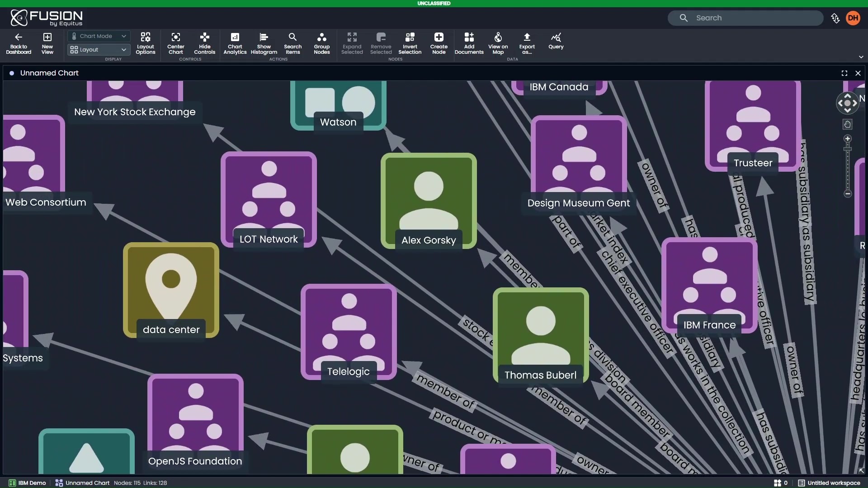This screenshot has height=488, width=868.
Task: Select the IBM France node
Action: pos(709,285)
